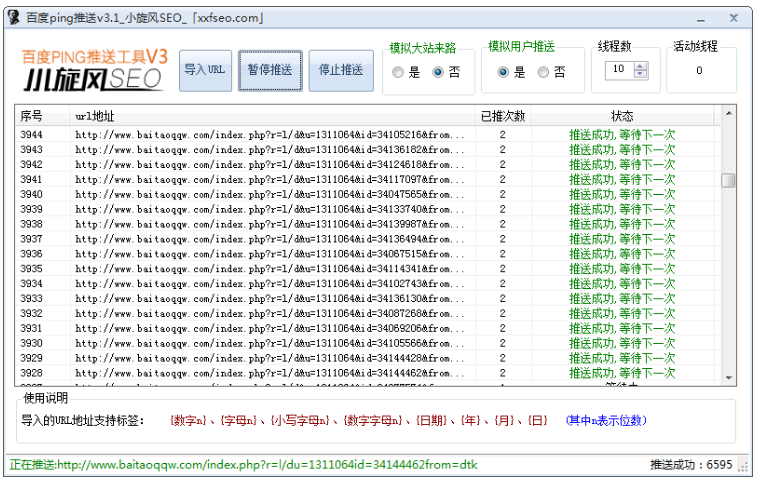The image size is (758, 482).
Task: Select row 3939 in the table
Action: (367, 209)
